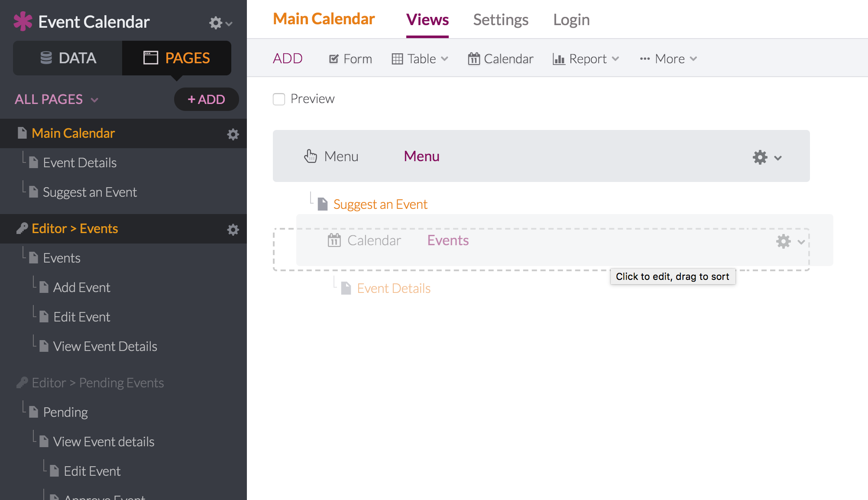The image size is (868, 500).
Task: Click the Calendar Events view gear icon
Action: point(783,241)
